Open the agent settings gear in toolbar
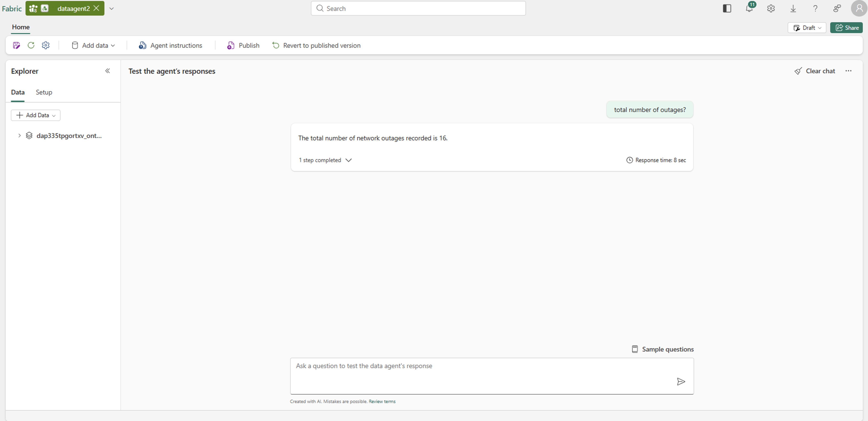Screen dimensions: 868x421 click(46, 45)
